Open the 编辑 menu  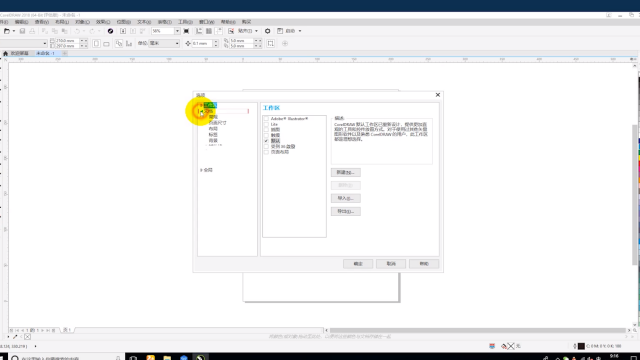click(x=21, y=22)
